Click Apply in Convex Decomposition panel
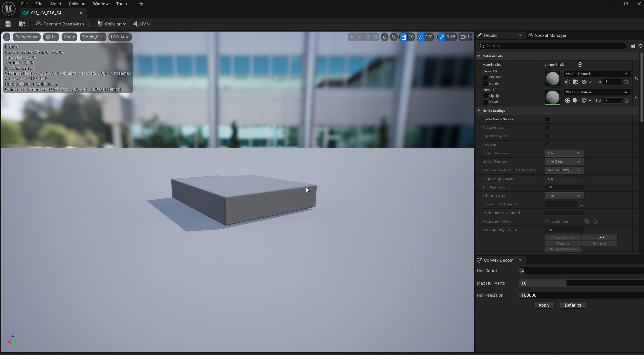Image resolution: width=644 pixels, height=355 pixels. [544, 305]
